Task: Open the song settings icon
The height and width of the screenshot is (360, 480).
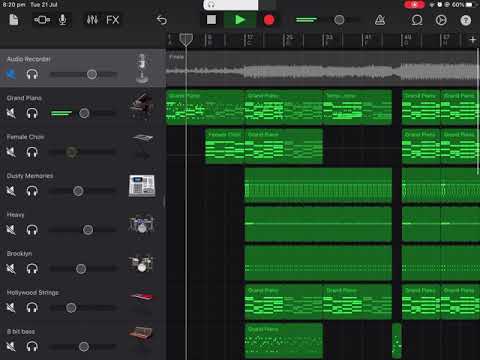Action: click(441, 20)
